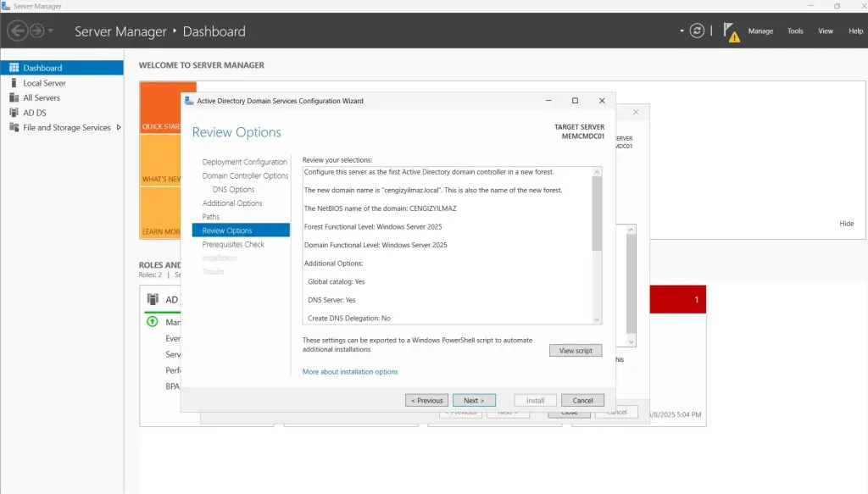Open the notifications flag with warning

tap(732, 32)
